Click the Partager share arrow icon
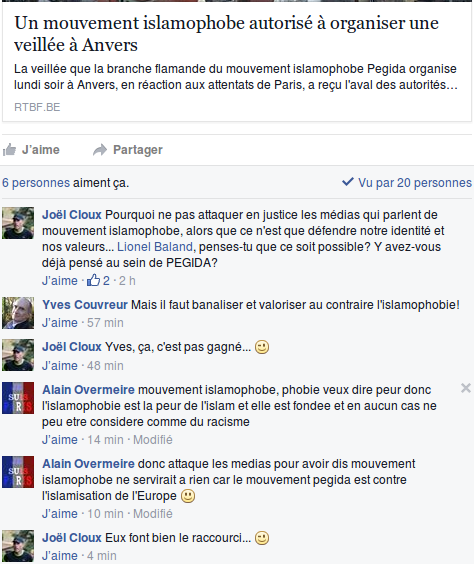Image resolution: width=474 pixels, height=564 pixels. pyautogui.click(x=100, y=150)
